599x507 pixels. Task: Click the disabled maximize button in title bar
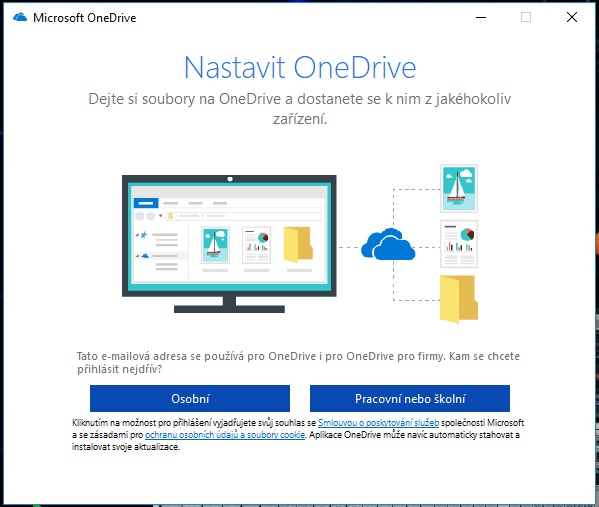coord(526,17)
